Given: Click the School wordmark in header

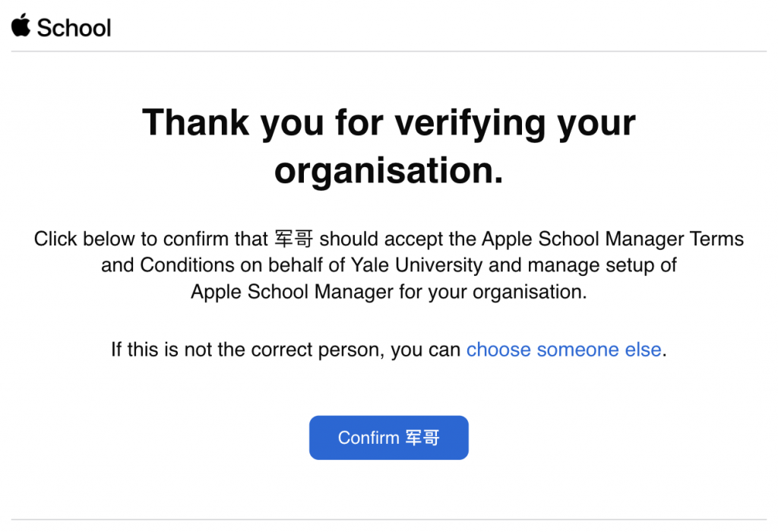Looking at the screenshot, I should pyautogui.click(x=74, y=28).
